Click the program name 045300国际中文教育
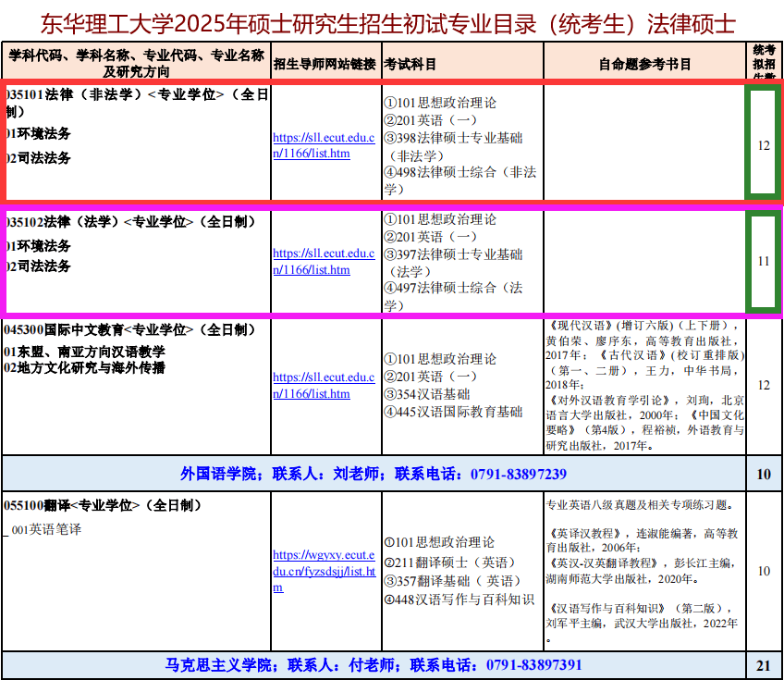The image size is (784, 680). [x=129, y=329]
